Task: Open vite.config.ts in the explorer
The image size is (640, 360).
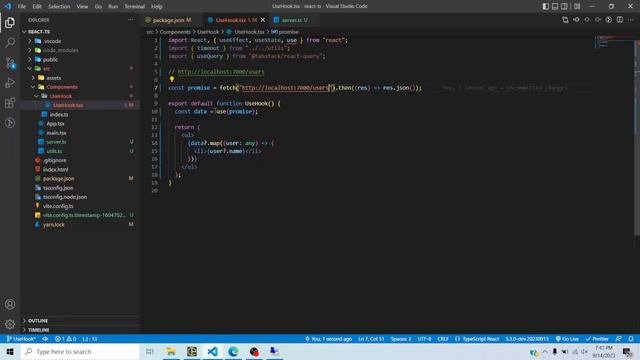Action: [x=58, y=206]
